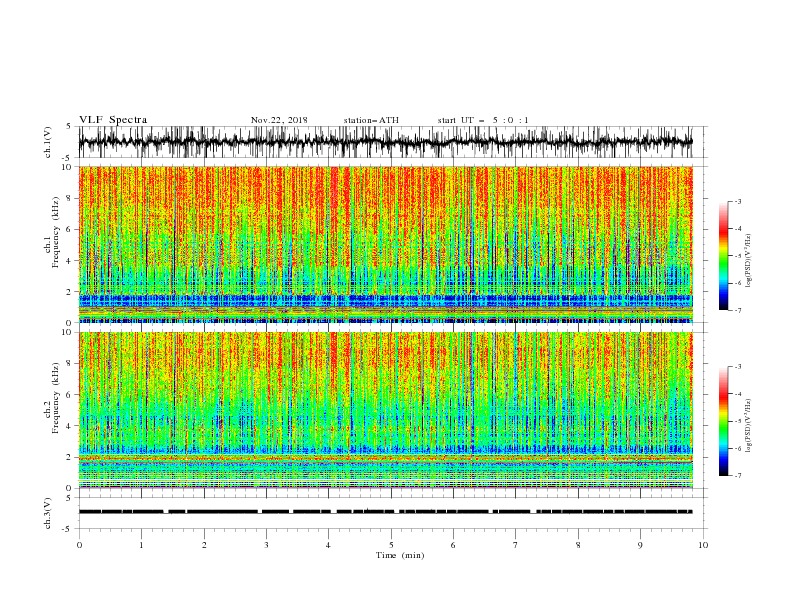The height and width of the screenshot is (612, 792).
Task: Click the 'station=ATH' label
Action: pos(371,120)
